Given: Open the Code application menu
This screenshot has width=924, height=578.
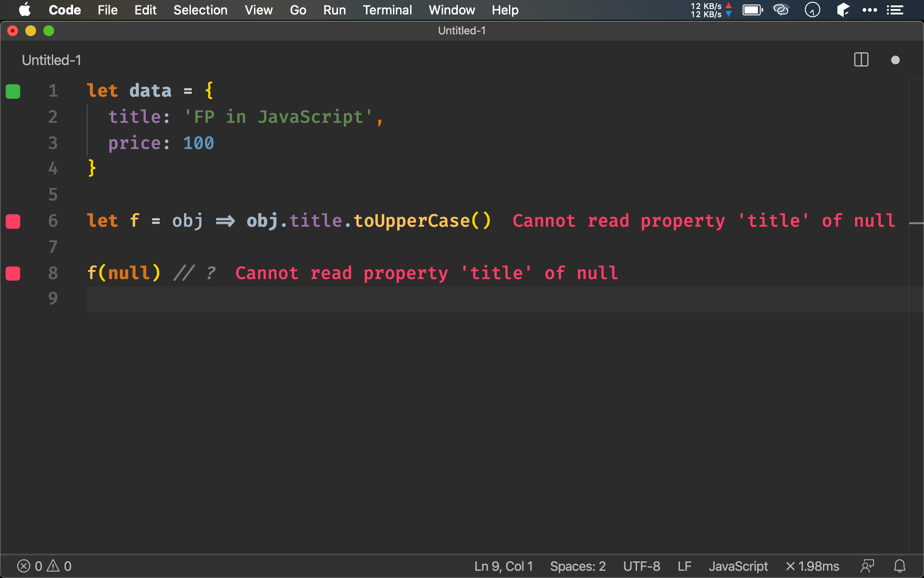Looking at the screenshot, I should tap(65, 10).
